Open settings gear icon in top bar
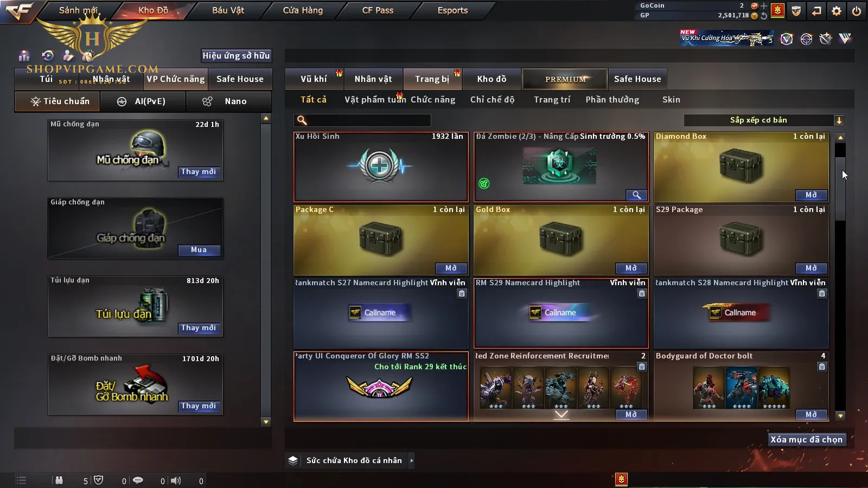The height and width of the screenshot is (488, 868). (837, 11)
